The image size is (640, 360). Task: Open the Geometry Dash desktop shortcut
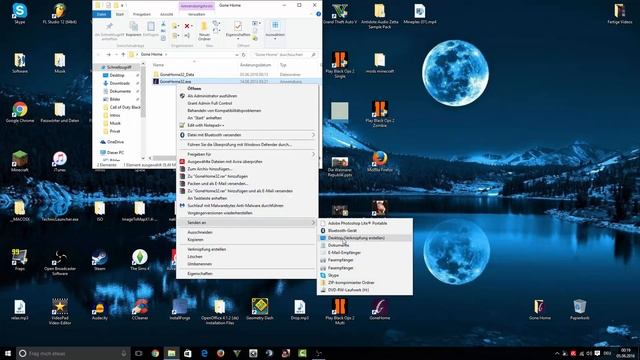tap(260, 309)
